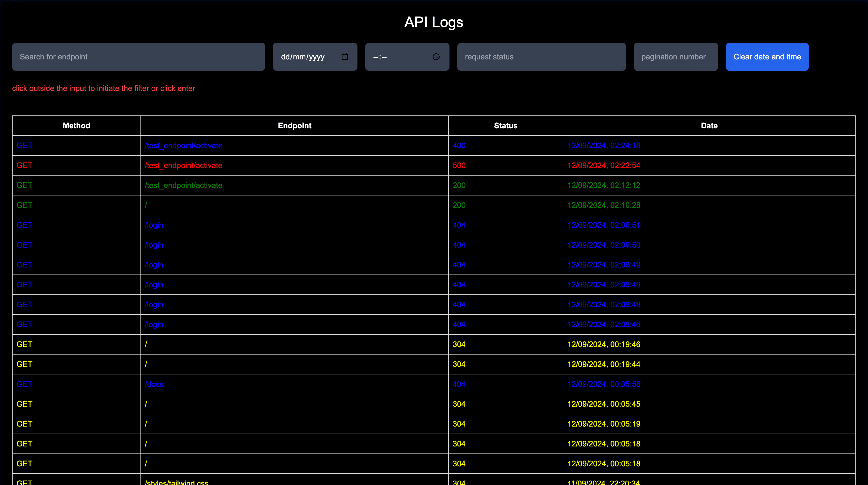Image resolution: width=868 pixels, height=485 pixels.
Task: Click the time input showing --:--
Action: click(x=380, y=57)
